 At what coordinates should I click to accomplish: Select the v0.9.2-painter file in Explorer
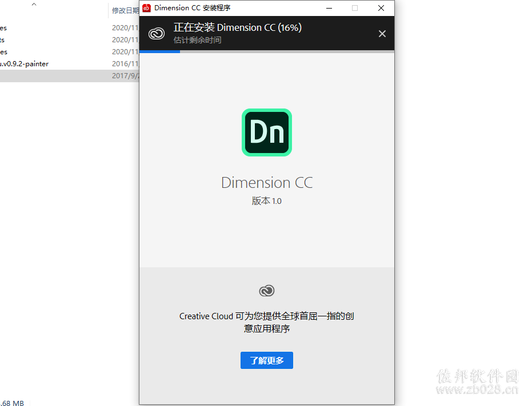24,64
